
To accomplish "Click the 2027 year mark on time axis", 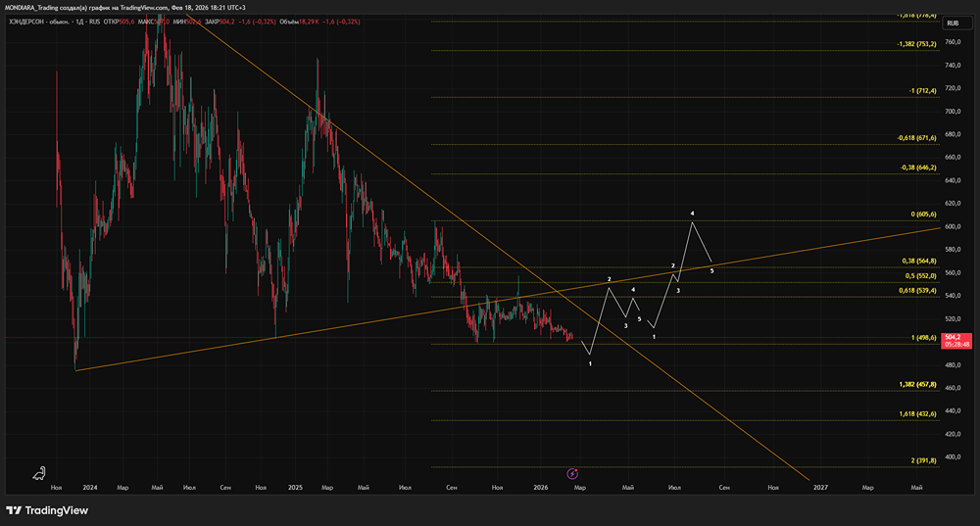I will [820, 487].
